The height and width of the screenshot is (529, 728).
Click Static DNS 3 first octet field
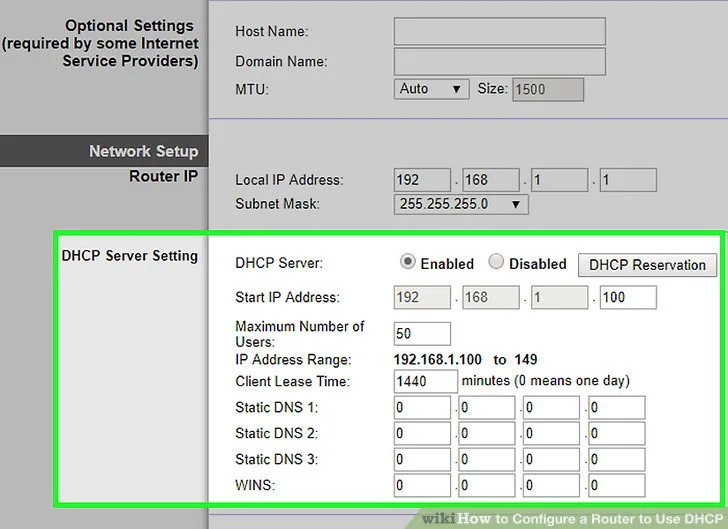pos(422,459)
